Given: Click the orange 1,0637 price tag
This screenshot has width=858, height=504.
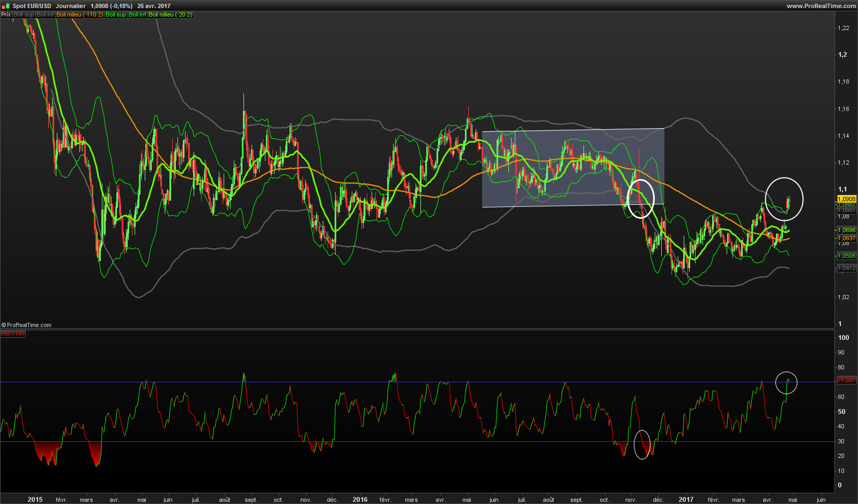Looking at the screenshot, I should pos(847,238).
